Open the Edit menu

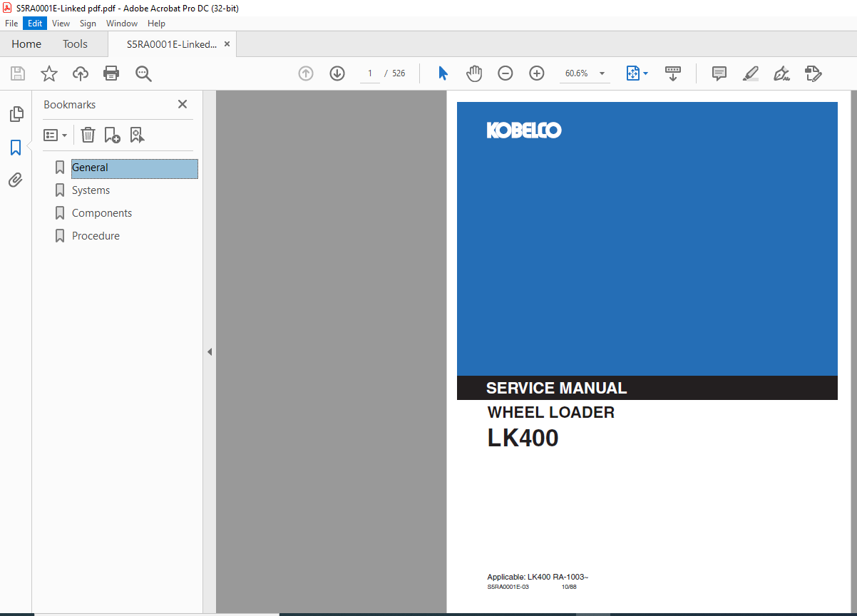click(35, 24)
